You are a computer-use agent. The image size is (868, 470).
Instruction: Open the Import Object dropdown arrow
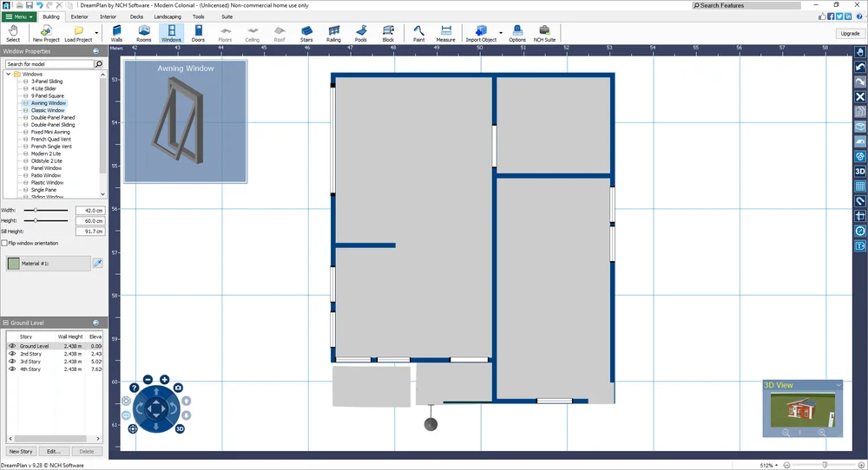pyautogui.click(x=501, y=33)
